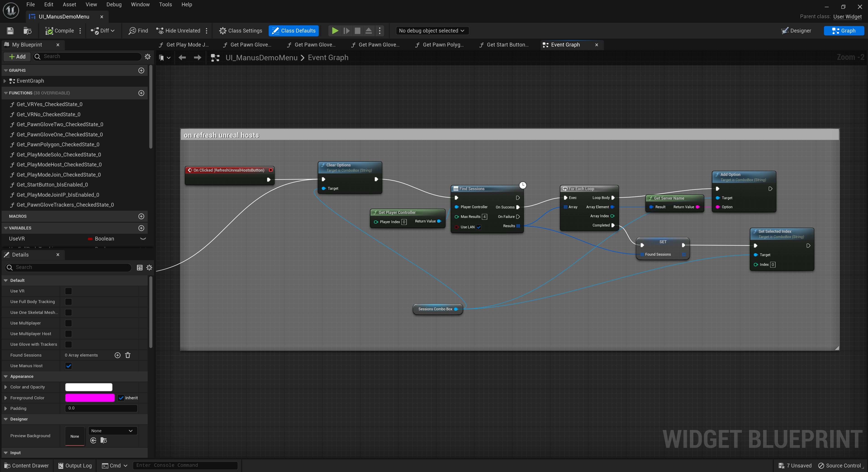868x472 pixels.
Task: Navigate back with the graph arrow
Action: pos(182,58)
